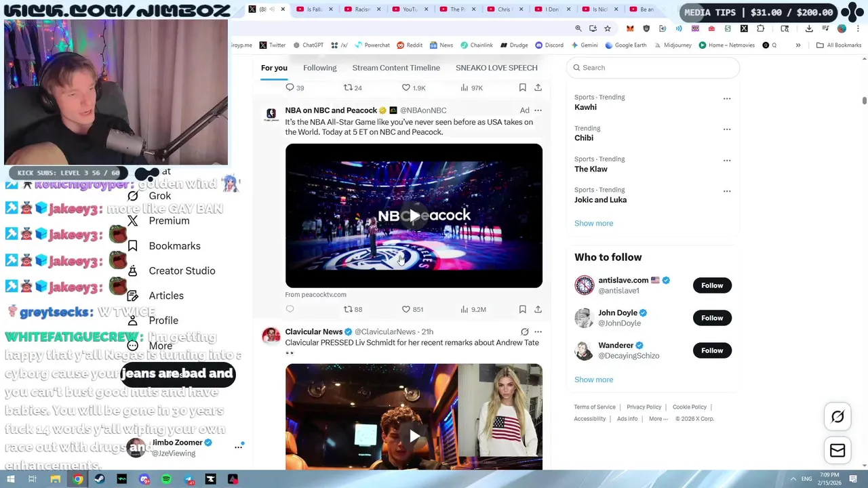The height and width of the screenshot is (488, 868).
Task: Open Steam from the taskbar
Action: 100,479
